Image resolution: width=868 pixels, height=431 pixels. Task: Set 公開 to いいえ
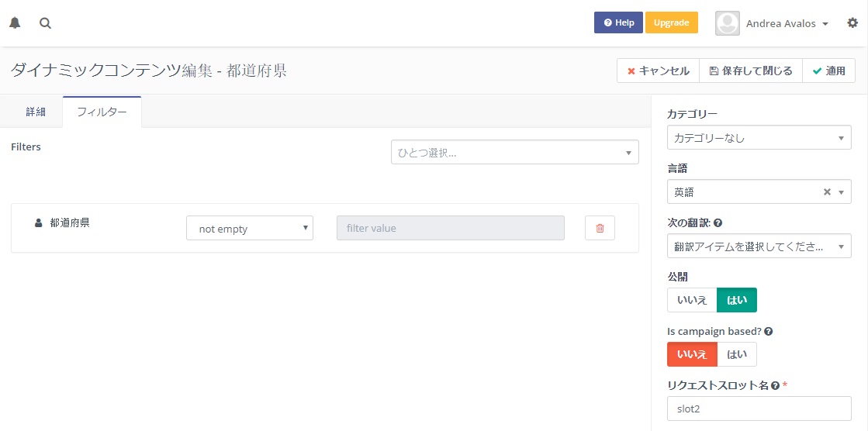click(x=692, y=300)
